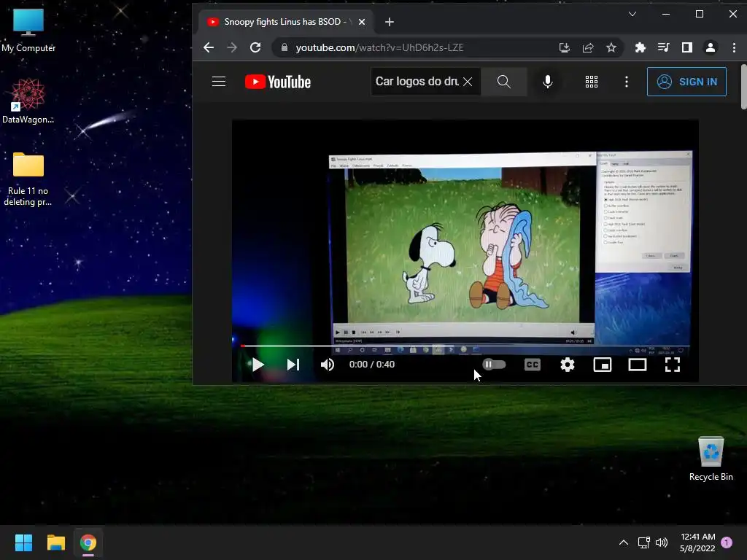
Task: Select Recycle Bin desktop icon
Action: coord(711,458)
